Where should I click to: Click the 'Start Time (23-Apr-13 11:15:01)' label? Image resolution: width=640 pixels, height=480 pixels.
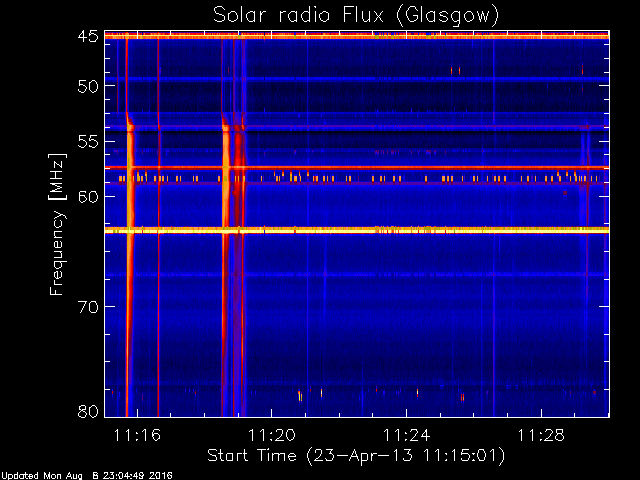tap(356, 456)
